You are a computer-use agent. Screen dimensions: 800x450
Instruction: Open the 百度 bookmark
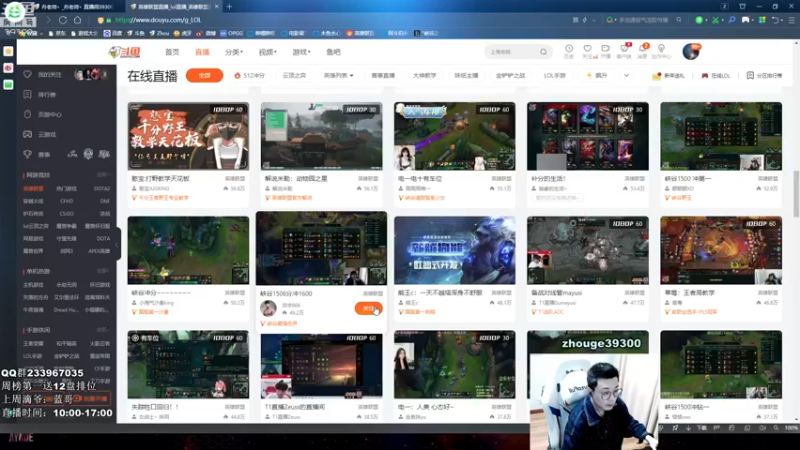point(113,33)
